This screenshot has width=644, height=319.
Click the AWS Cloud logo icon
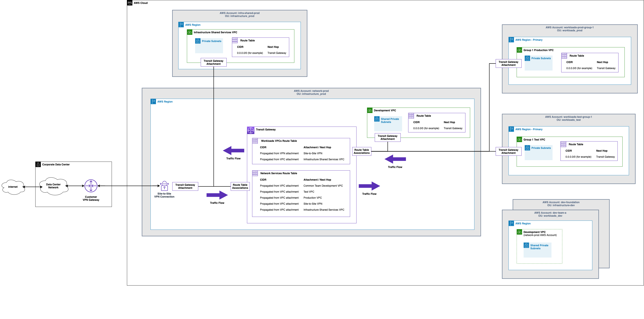pyautogui.click(x=129, y=3)
